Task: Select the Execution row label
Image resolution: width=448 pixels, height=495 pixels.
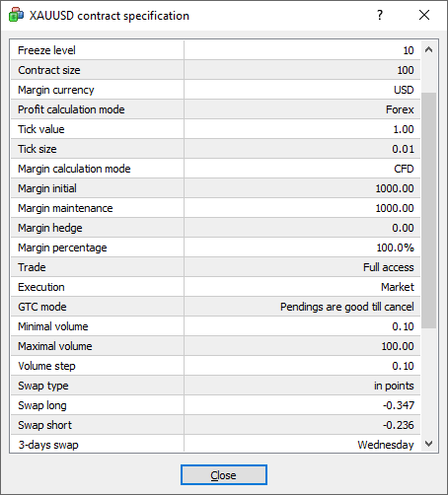Action: [x=41, y=287]
